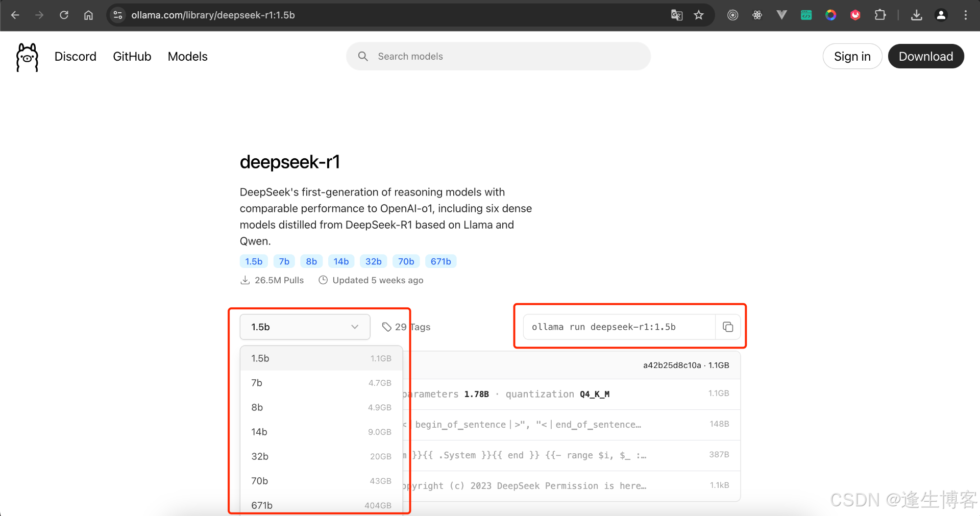The image size is (980, 516).
Task: Select the 14b 9.0GB option
Action: 321,432
